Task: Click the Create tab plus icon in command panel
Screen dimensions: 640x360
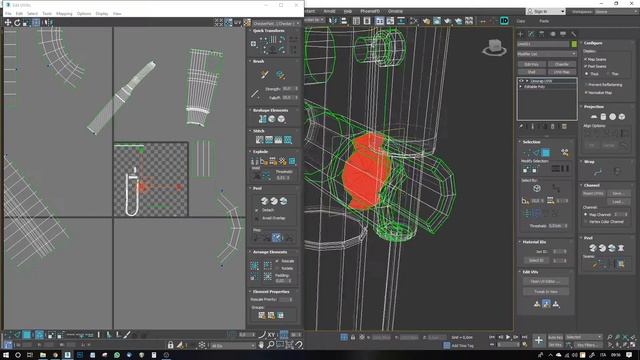Action: (520, 34)
